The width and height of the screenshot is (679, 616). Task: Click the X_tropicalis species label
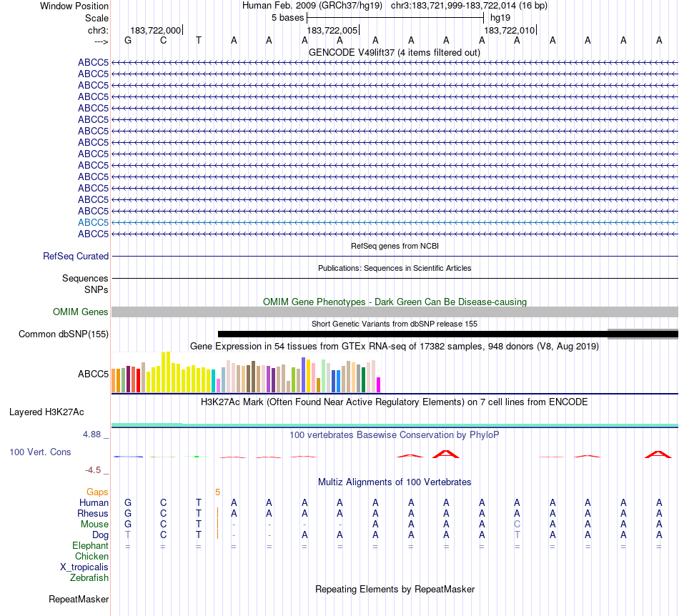tap(84, 567)
